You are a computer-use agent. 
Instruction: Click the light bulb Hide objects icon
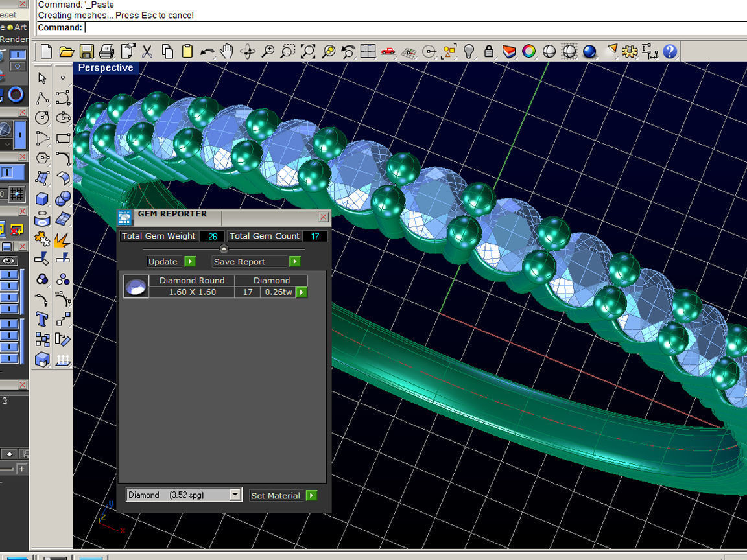point(469,51)
